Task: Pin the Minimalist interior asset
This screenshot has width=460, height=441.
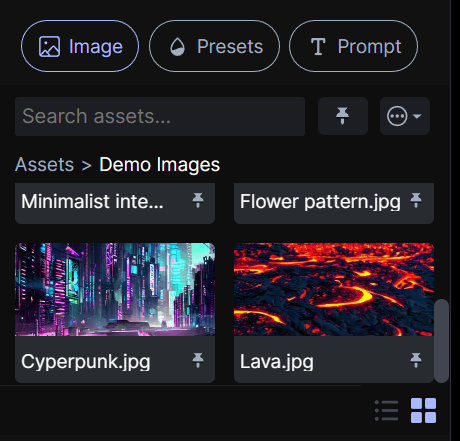Action: 198,201
